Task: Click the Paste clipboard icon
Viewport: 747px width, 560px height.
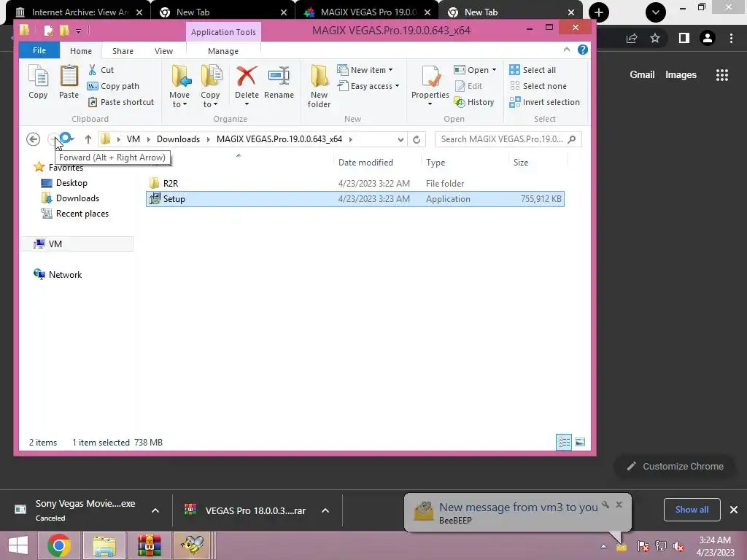Action: pos(69,82)
